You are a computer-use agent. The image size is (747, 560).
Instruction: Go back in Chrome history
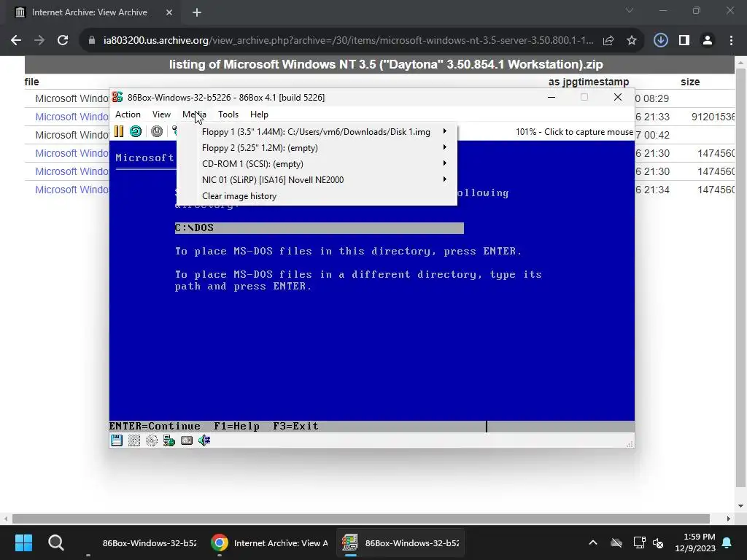(x=16, y=41)
